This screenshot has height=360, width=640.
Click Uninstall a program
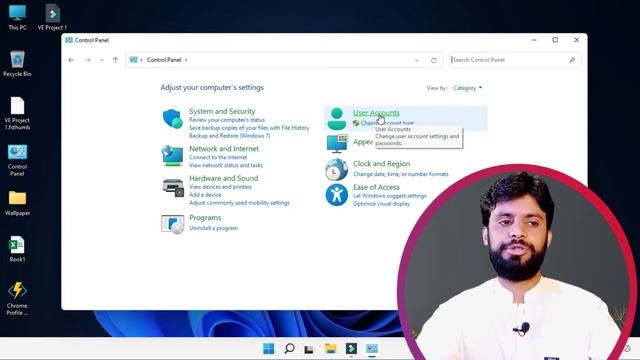coord(213,228)
